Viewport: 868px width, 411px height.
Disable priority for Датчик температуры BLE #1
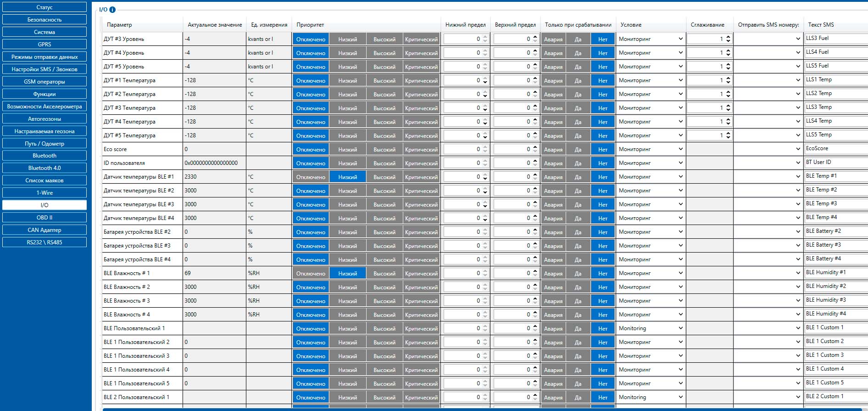pyautogui.click(x=311, y=177)
